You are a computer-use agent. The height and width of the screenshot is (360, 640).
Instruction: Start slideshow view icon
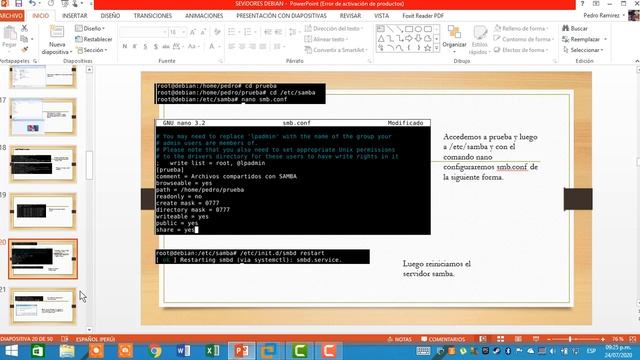[536, 339]
